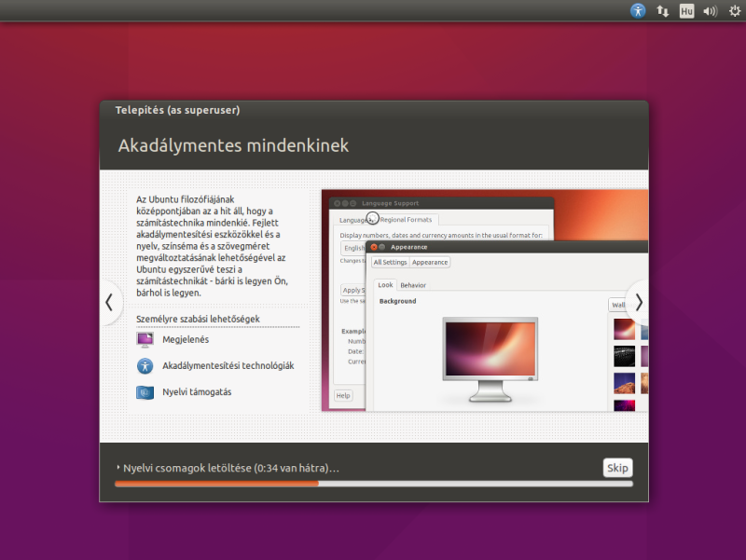Open the sound volume indicator
Viewport: 746px width, 560px height.
tap(710, 10)
